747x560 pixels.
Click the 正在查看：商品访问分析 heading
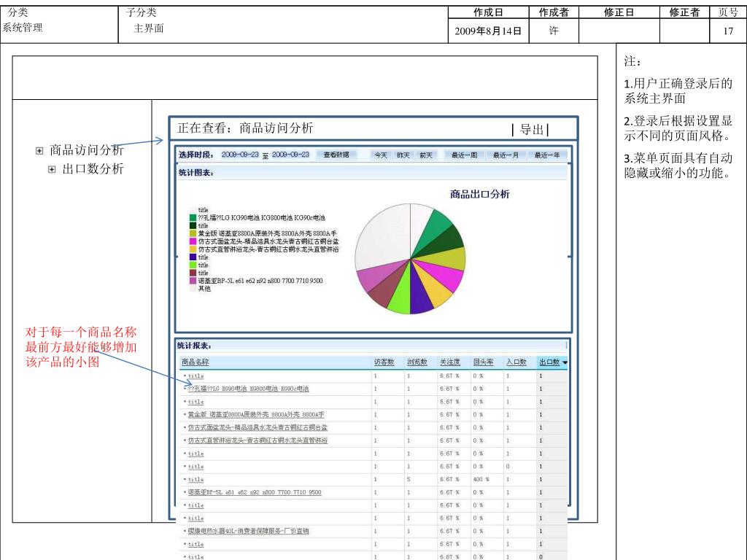245,128
